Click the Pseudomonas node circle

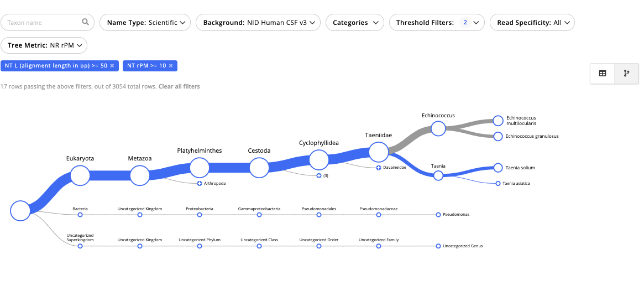pyautogui.click(x=438, y=215)
